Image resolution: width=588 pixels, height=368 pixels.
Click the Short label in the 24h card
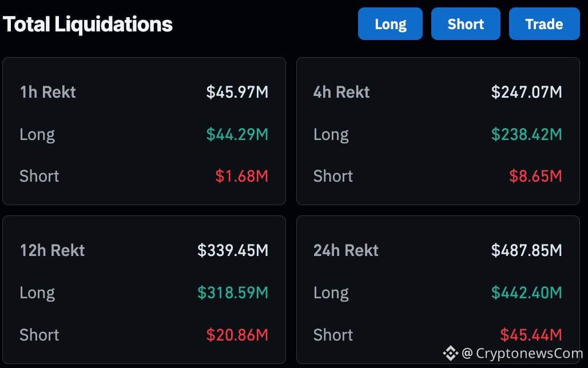[x=333, y=335]
